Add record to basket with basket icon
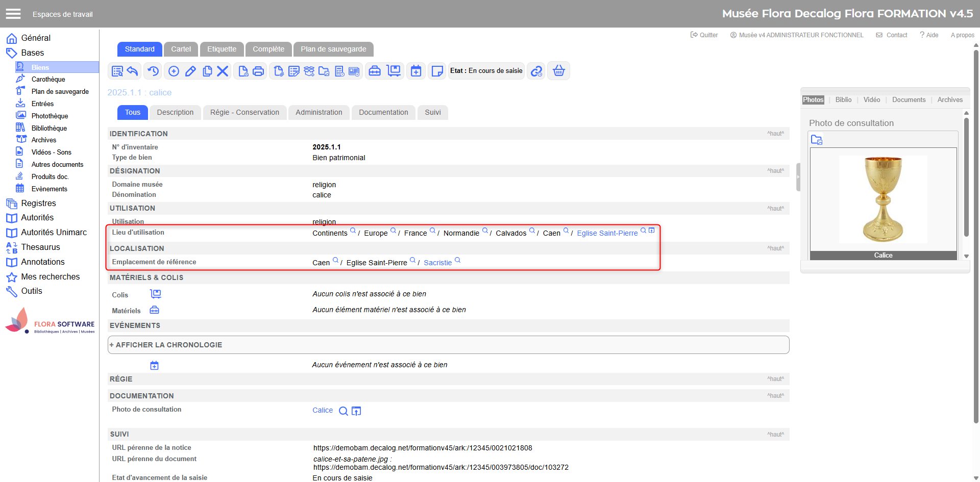This screenshot has width=980, height=482. [x=559, y=71]
